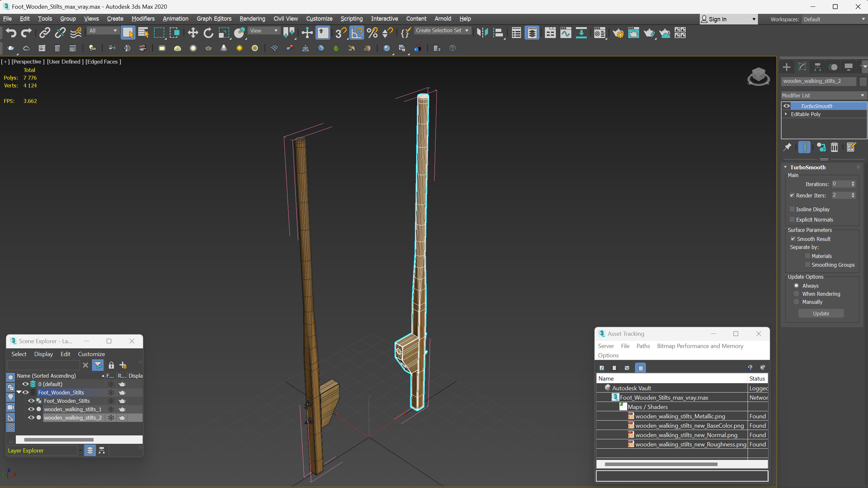Open Create Selection Set dropdown
This screenshot has width=868, height=488.
pos(442,30)
